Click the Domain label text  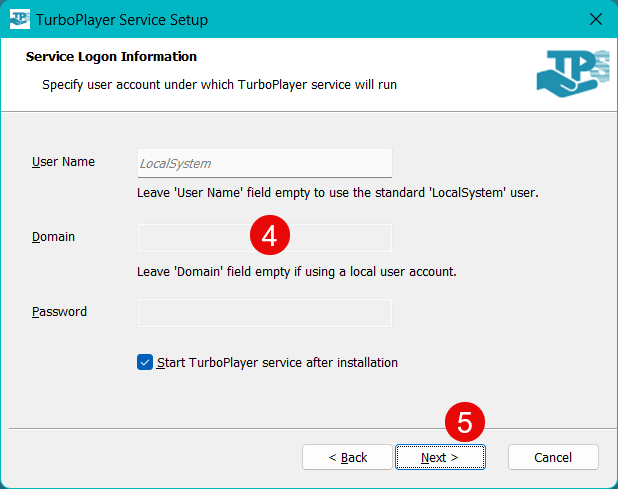(54, 237)
